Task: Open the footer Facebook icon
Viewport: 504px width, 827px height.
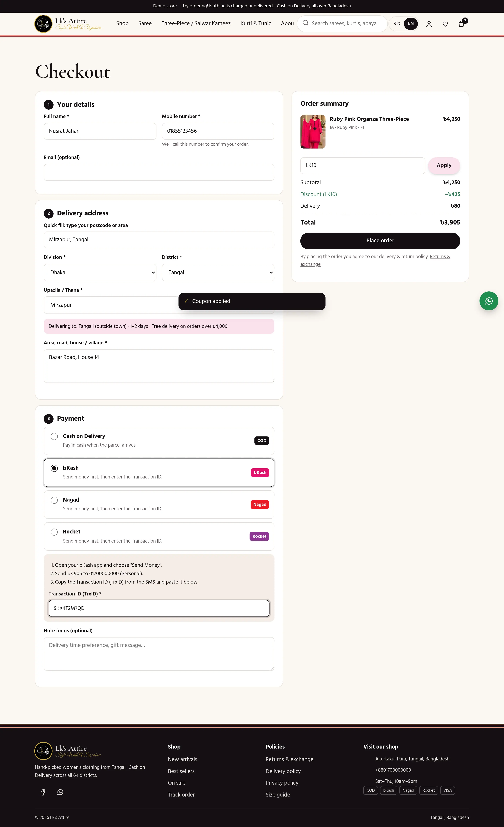Action: 43,792
